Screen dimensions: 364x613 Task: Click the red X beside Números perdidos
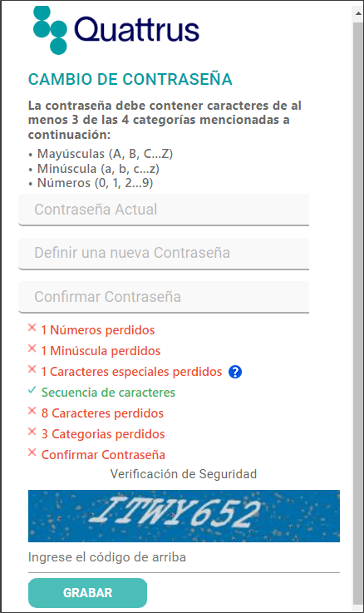tap(32, 328)
